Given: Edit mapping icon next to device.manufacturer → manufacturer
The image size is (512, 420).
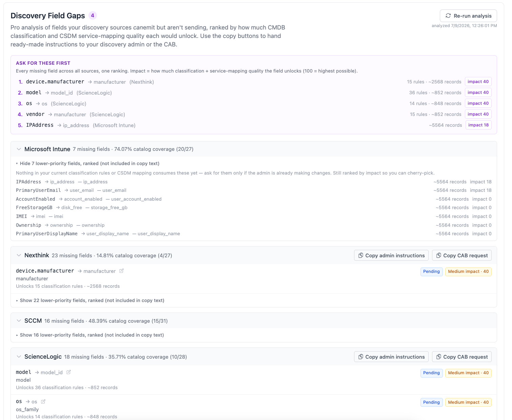Looking at the screenshot, I should pyautogui.click(x=121, y=271).
